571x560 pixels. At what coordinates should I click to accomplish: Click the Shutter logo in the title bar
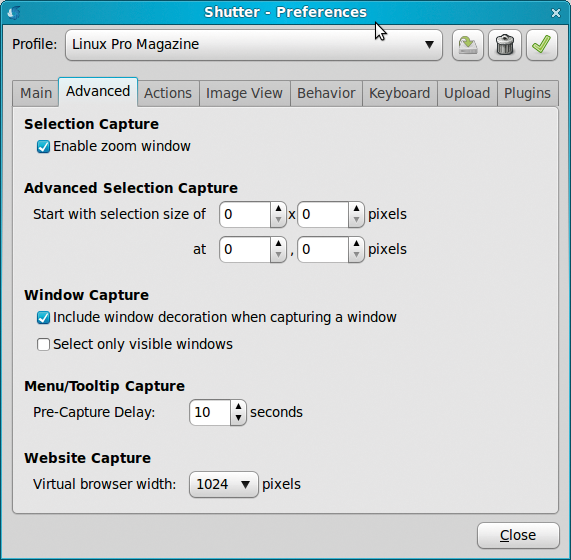coord(14,13)
